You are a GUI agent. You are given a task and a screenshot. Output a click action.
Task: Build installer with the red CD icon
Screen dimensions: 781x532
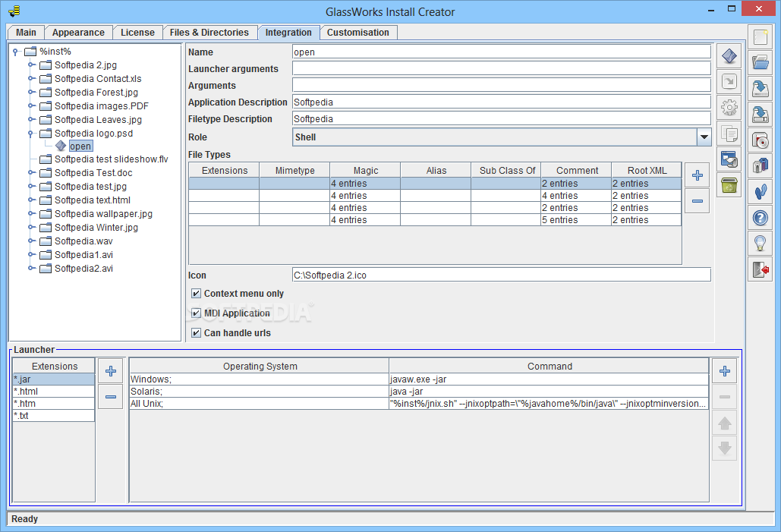coord(760,140)
